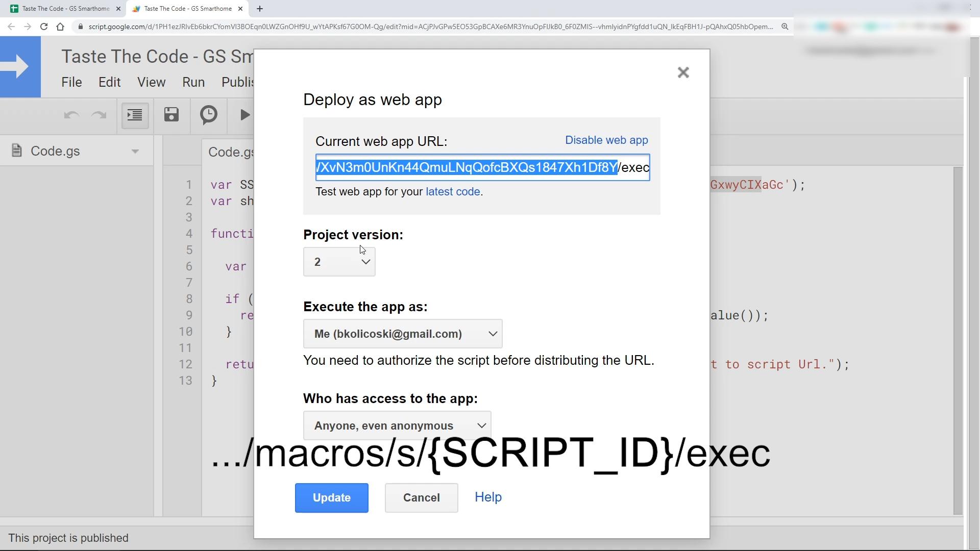Click the site lock icon in address bar
980x551 pixels.
pyautogui.click(x=80, y=27)
